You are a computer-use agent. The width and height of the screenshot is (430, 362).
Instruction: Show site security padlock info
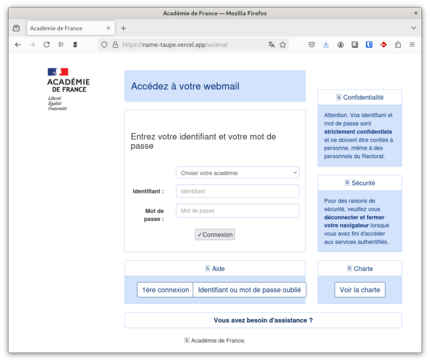(x=115, y=44)
